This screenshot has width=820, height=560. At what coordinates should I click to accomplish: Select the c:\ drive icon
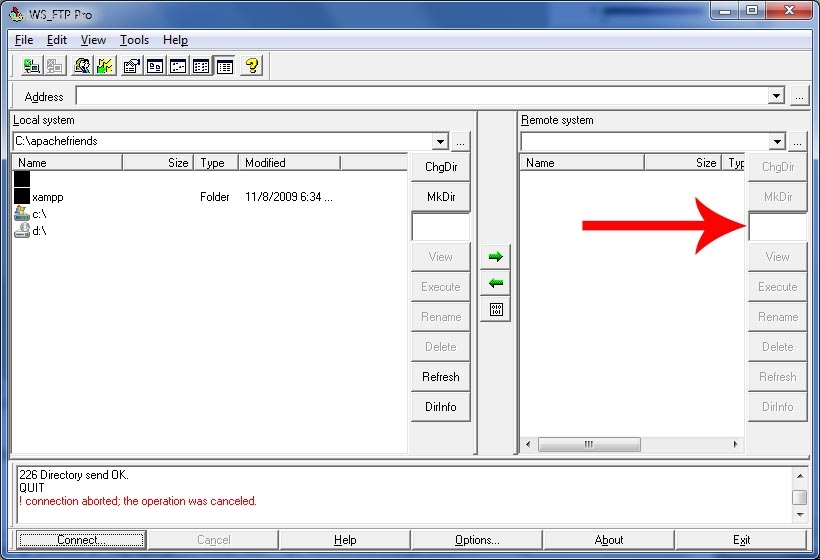point(21,213)
